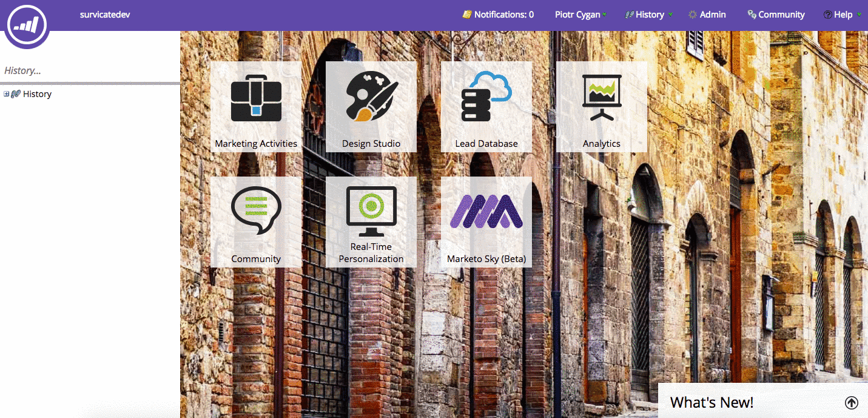Open the History dropdown arrow in top bar
Viewport: 868px width, 418px height.
click(670, 15)
